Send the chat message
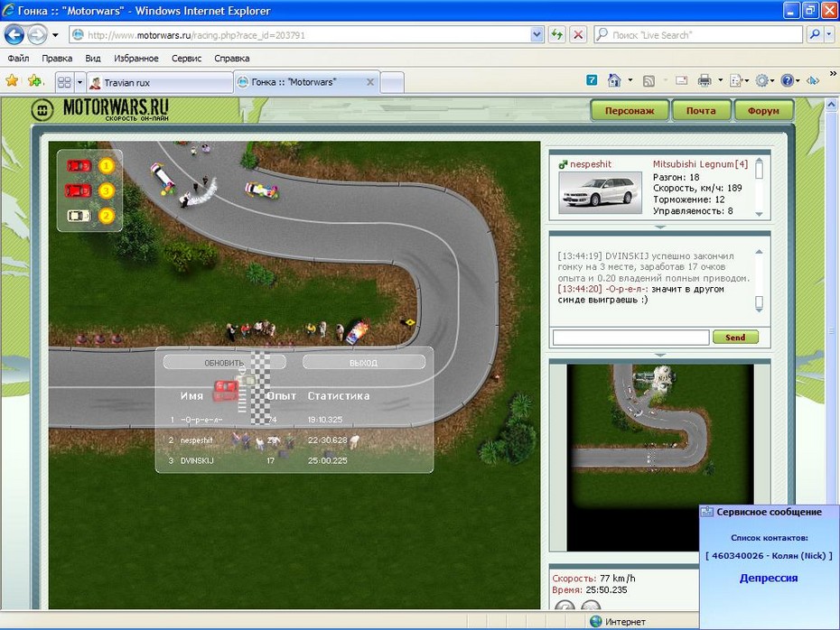840x630 pixels. pos(735,338)
